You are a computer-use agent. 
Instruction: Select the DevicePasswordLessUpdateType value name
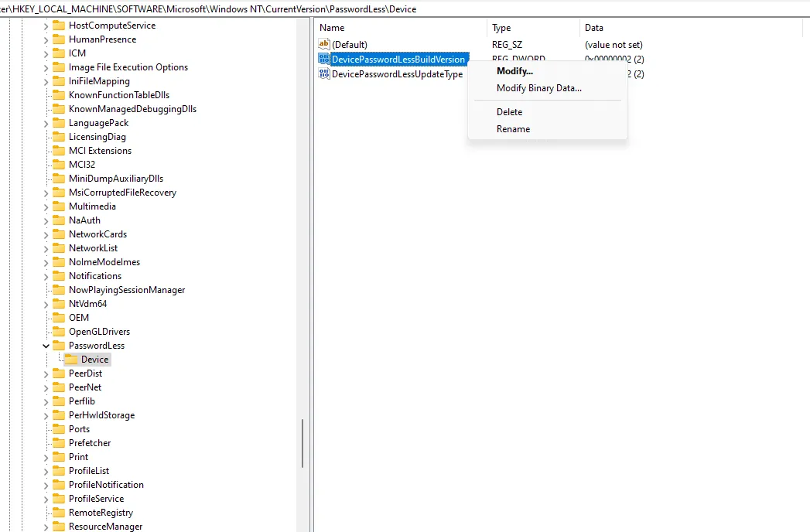(x=397, y=74)
